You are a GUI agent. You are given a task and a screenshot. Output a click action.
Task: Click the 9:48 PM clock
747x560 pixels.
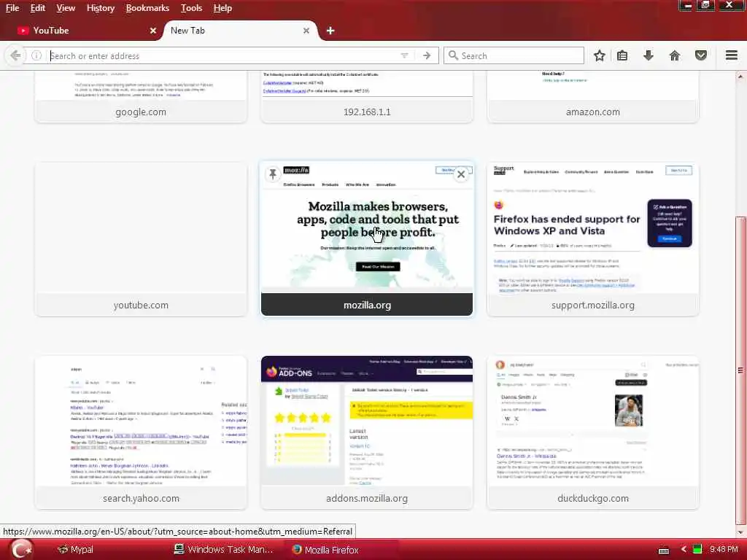724,550
